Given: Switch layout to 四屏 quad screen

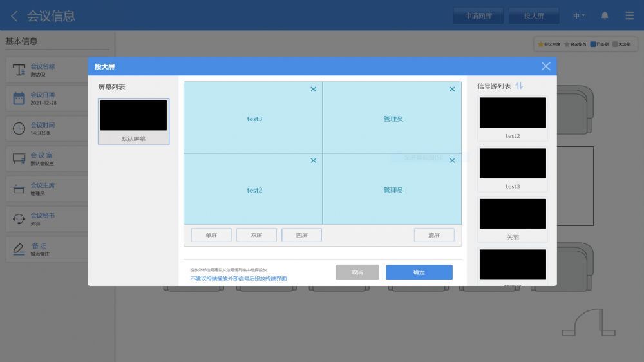Looking at the screenshot, I should click(x=301, y=235).
